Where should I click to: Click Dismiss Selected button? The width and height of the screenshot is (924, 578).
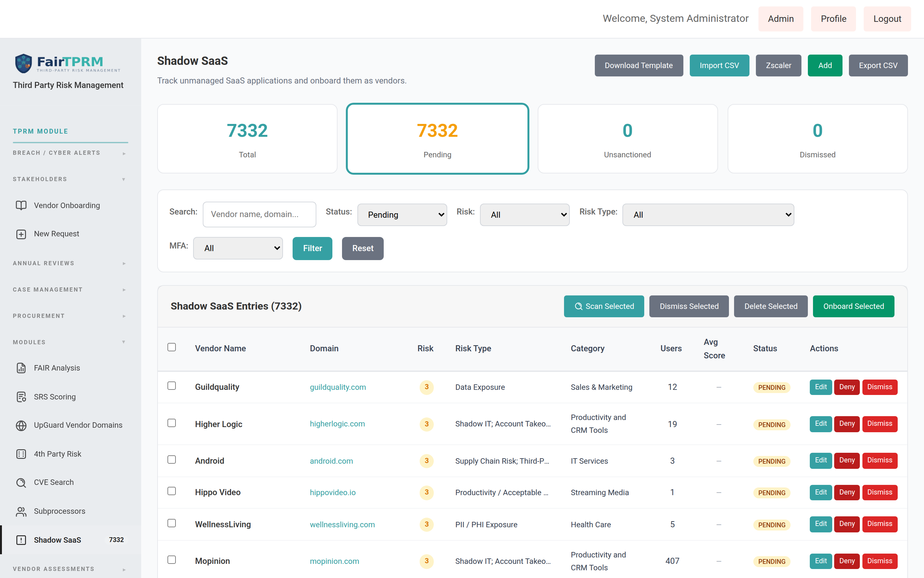pos(689,306)
